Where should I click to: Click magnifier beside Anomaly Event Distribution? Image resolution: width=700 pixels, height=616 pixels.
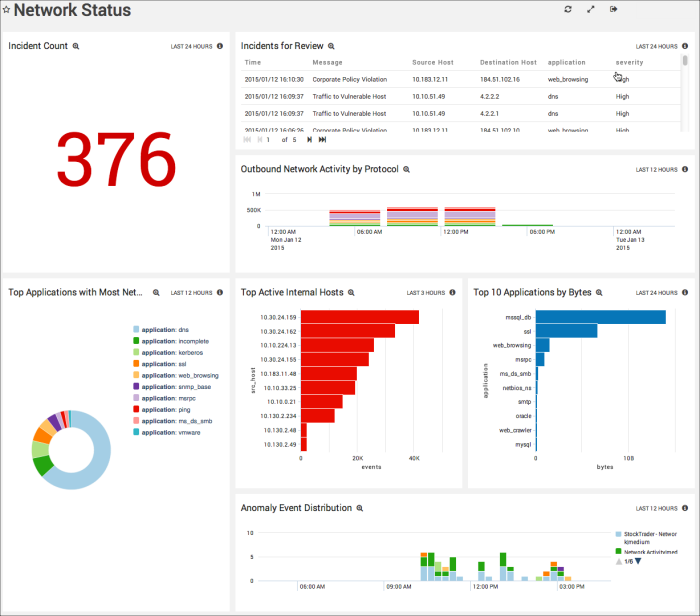point(361,508)
